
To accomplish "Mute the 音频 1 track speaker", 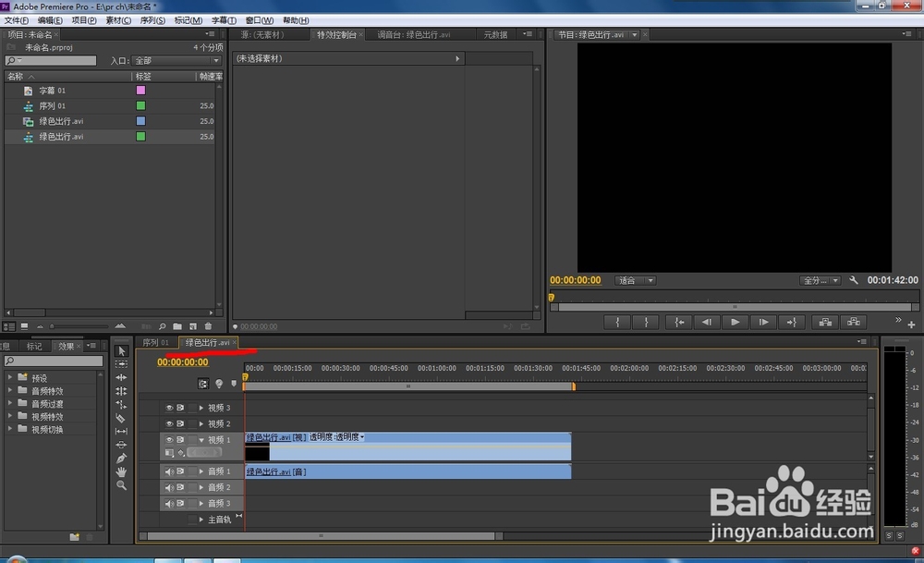I will tap(169, 471).
